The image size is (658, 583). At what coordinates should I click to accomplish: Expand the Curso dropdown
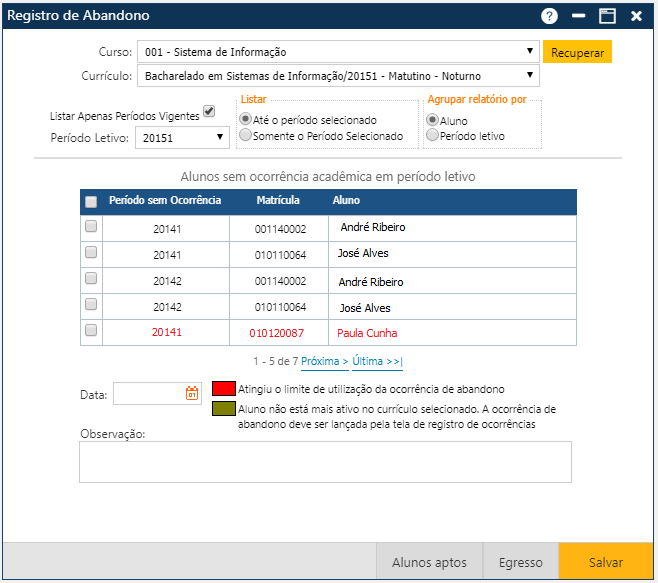pos(529,52)
